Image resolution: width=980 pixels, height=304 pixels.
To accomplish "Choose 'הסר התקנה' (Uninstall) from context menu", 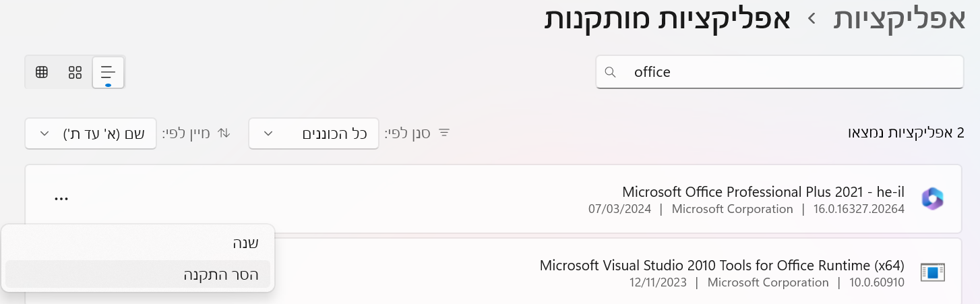I will pyautogui.click(x=221, y=274).
